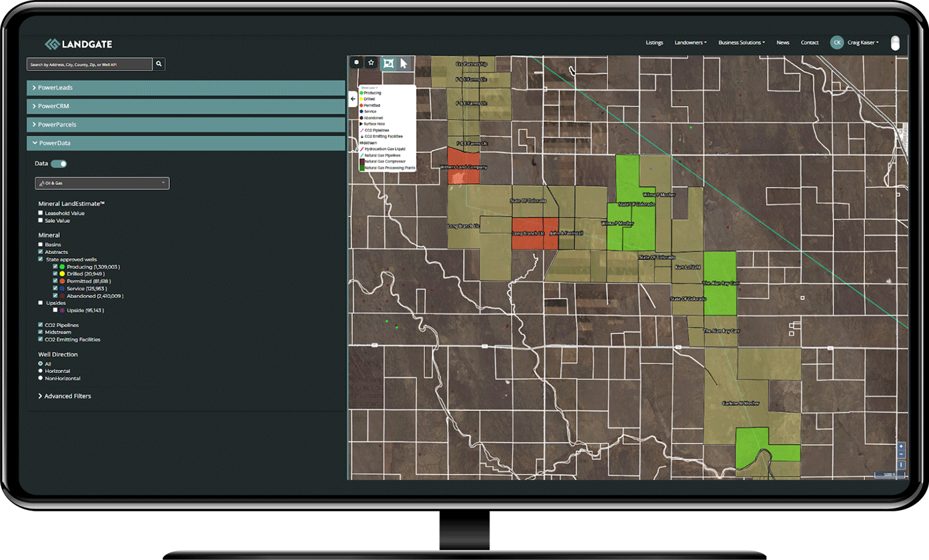Uncheck the Drilled wells checkbox
This screenshot has height=560, width=929.
[55, 274]
